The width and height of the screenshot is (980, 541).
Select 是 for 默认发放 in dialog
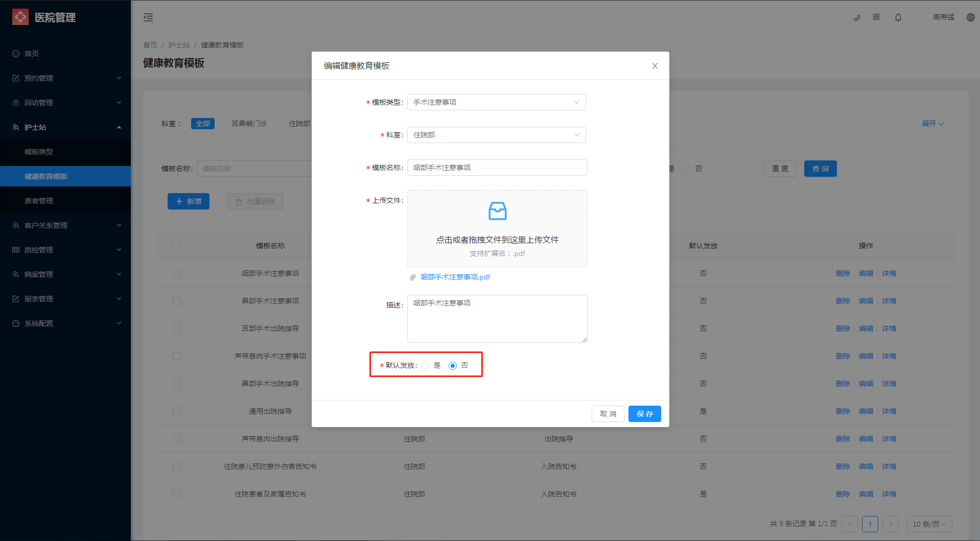[425, 366]
